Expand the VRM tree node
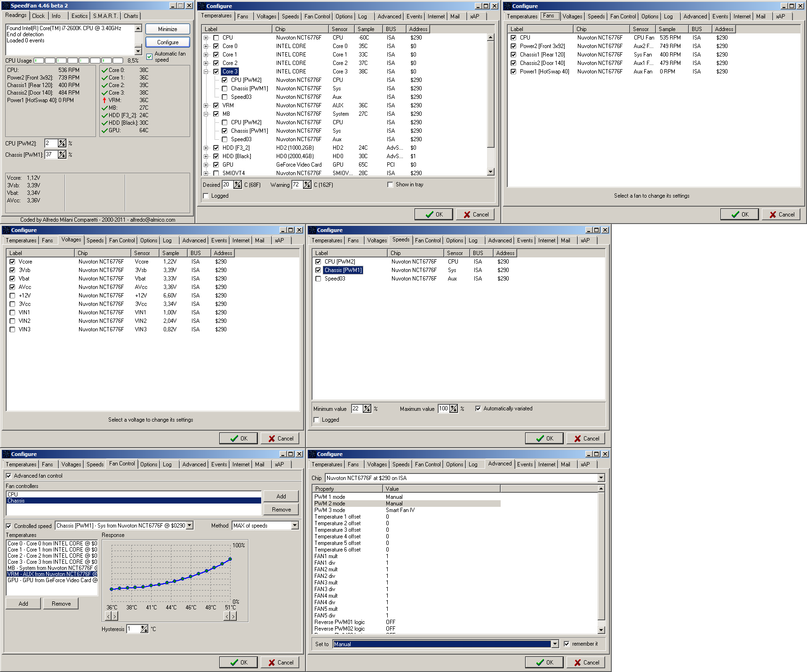The width and height of the screenshot is (807, 672). coord(206,105)
